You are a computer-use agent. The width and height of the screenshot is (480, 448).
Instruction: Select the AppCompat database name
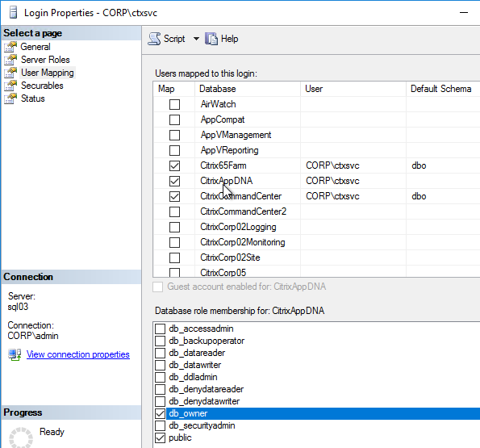(223, 119)
